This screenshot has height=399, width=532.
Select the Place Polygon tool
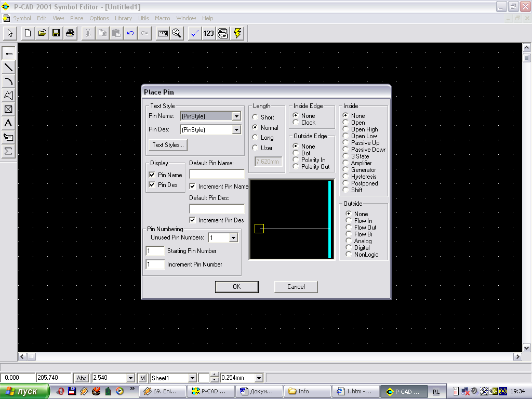8,95
